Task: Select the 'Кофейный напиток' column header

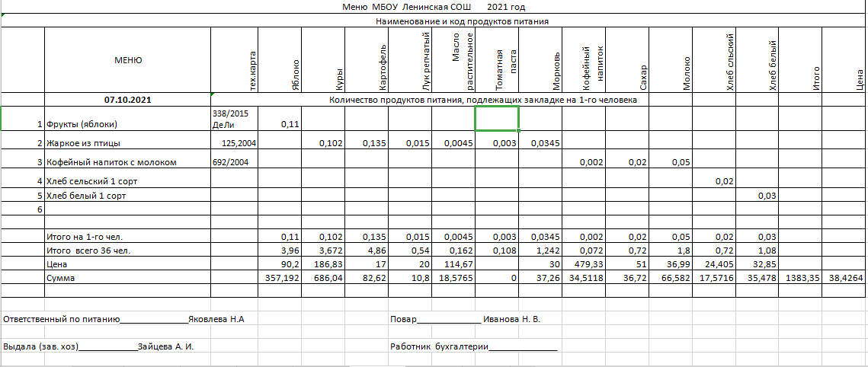Action: pos(584,65)
